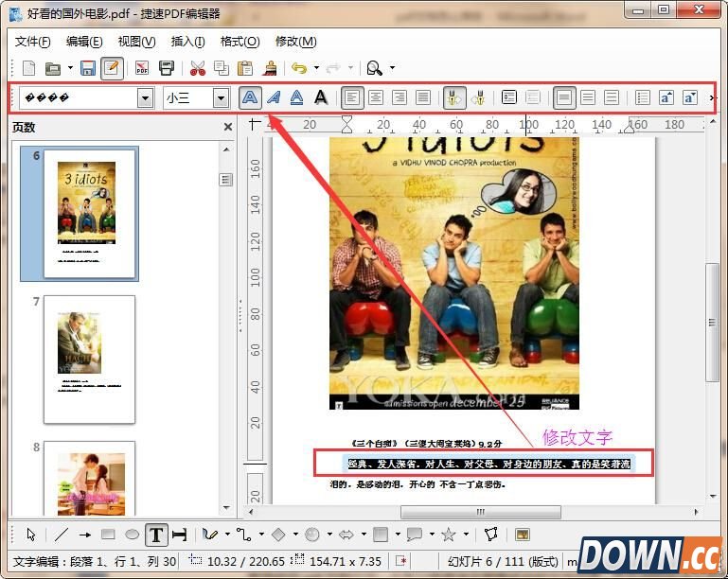This screenshot has width=728, height=579.
Task: Toggle the Edit File mode button
Action: click(x=112, y=68)
